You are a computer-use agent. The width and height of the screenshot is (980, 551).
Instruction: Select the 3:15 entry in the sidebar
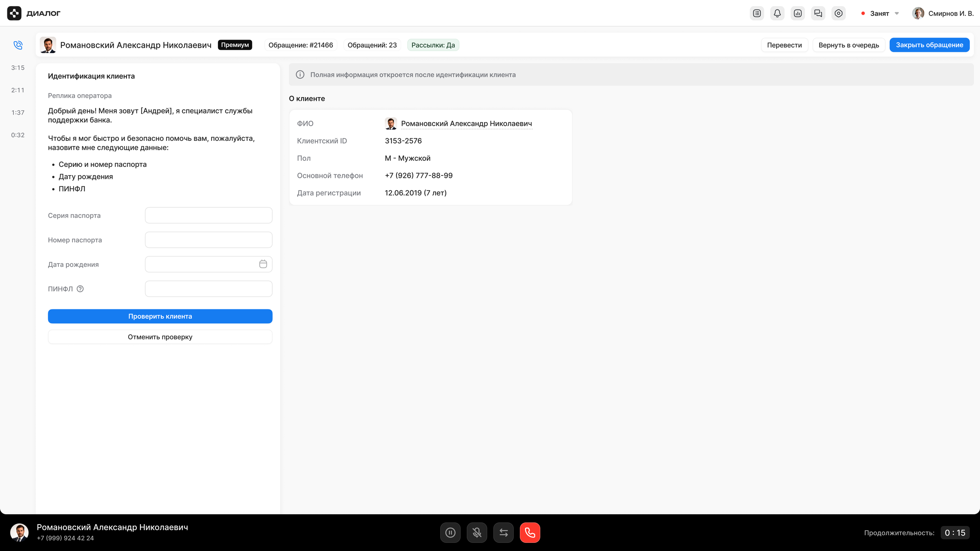(18, 68)
